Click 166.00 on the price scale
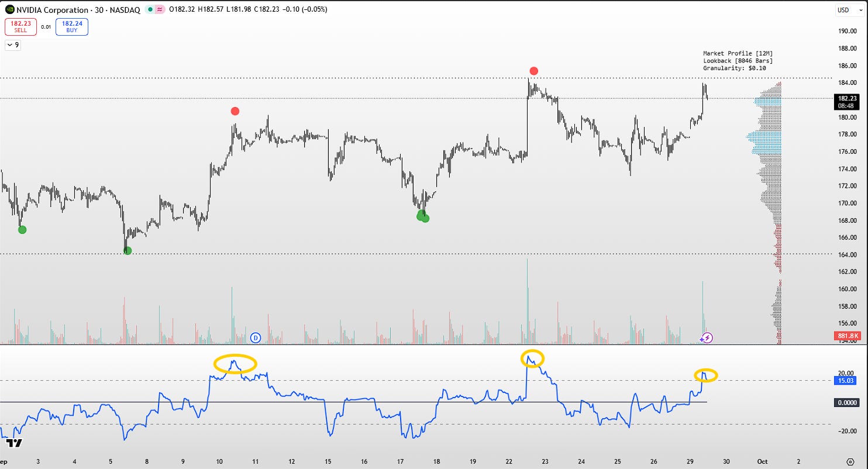 click(x=847, y=238)
